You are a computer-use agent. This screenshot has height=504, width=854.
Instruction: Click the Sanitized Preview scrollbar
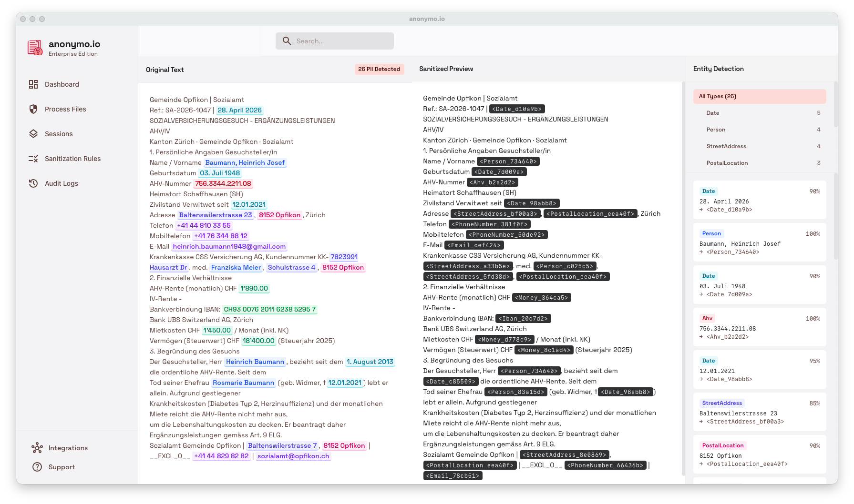tap(683, 279)
